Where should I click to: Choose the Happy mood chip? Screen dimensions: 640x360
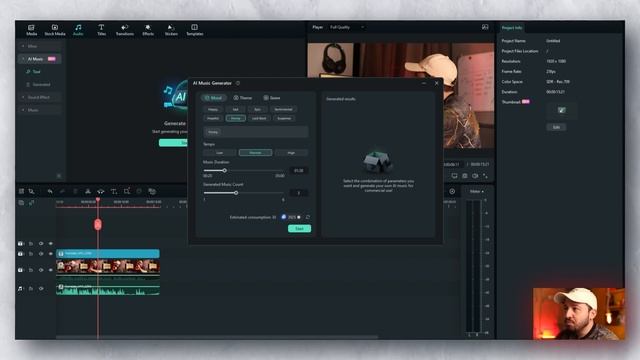click(x=213, y=109)
